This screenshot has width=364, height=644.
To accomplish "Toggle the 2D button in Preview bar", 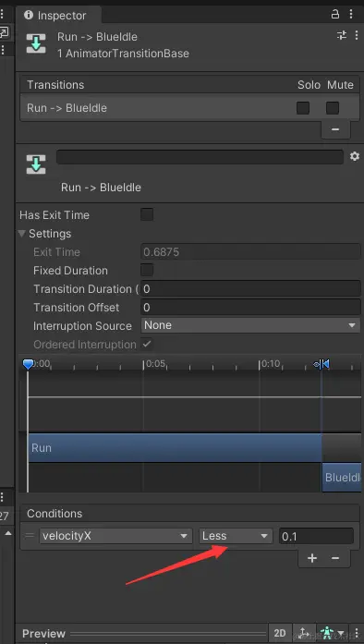I will coord(280,633).
